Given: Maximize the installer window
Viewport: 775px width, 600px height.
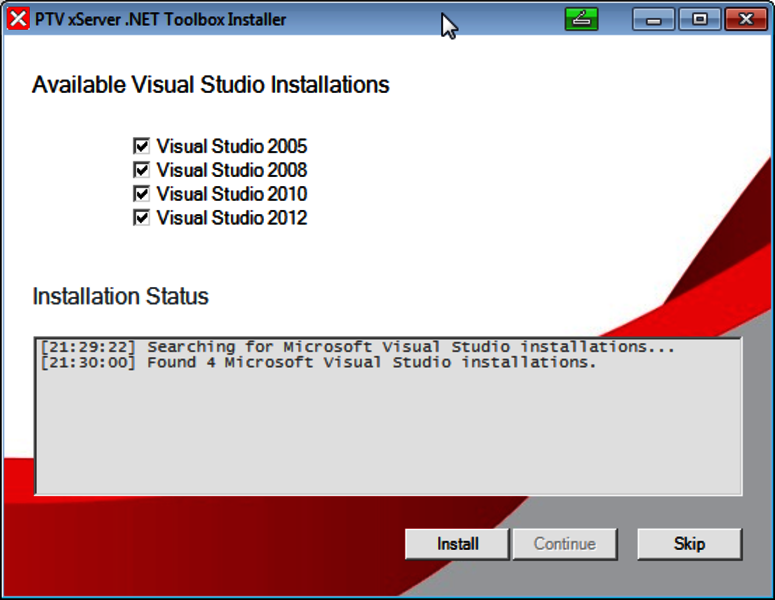Looking at the screenshot, I should point(699,19).
